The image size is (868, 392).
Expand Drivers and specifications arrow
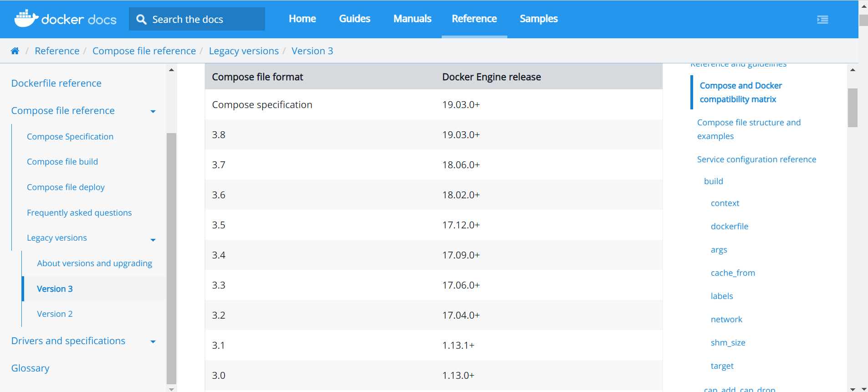click(153, 341)
